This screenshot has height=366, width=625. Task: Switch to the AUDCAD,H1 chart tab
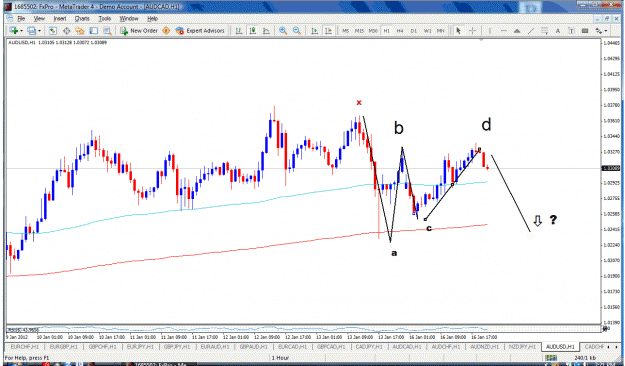(407, 347)
